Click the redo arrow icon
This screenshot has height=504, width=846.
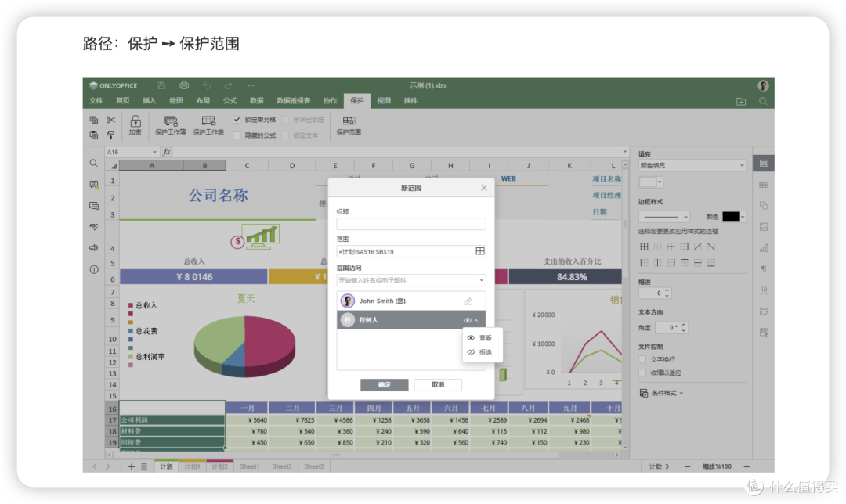[229, 85]
